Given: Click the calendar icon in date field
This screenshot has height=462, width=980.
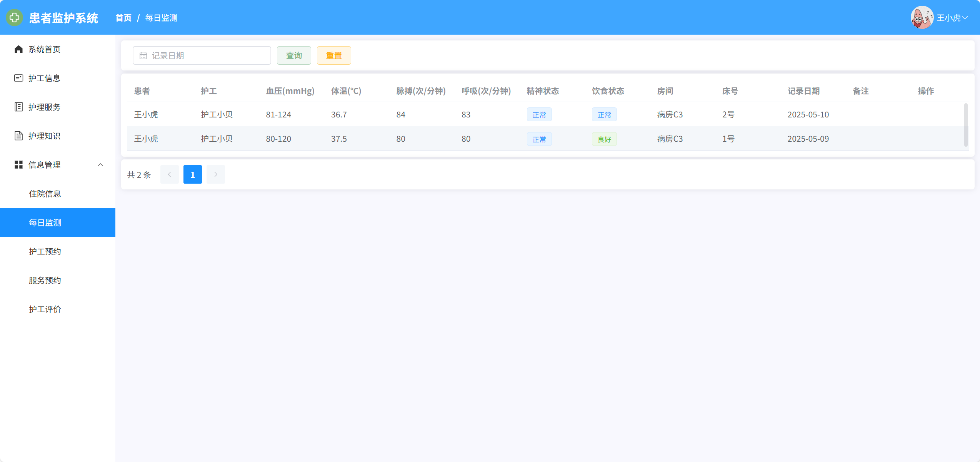Looking at the screenshot, I should click(143, 56).
